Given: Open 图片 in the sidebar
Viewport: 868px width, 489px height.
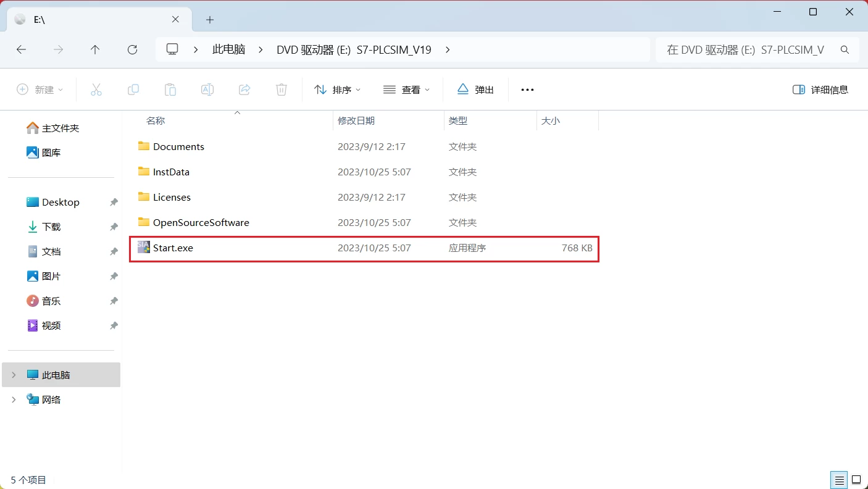Looking at the screenshot, I should pos(51,276).
